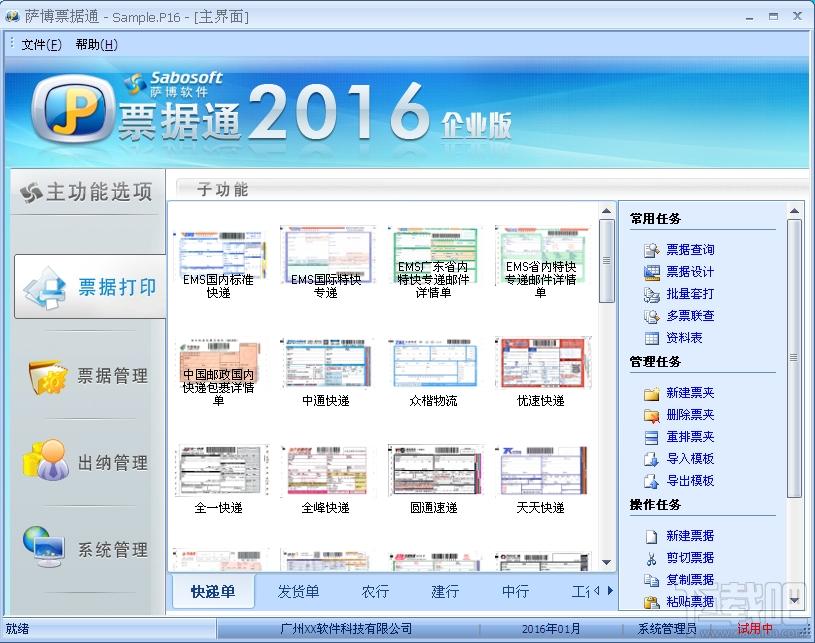
Task: Open the 资料表 table icon
Action: pyautogui.click(x=651, y=338)
